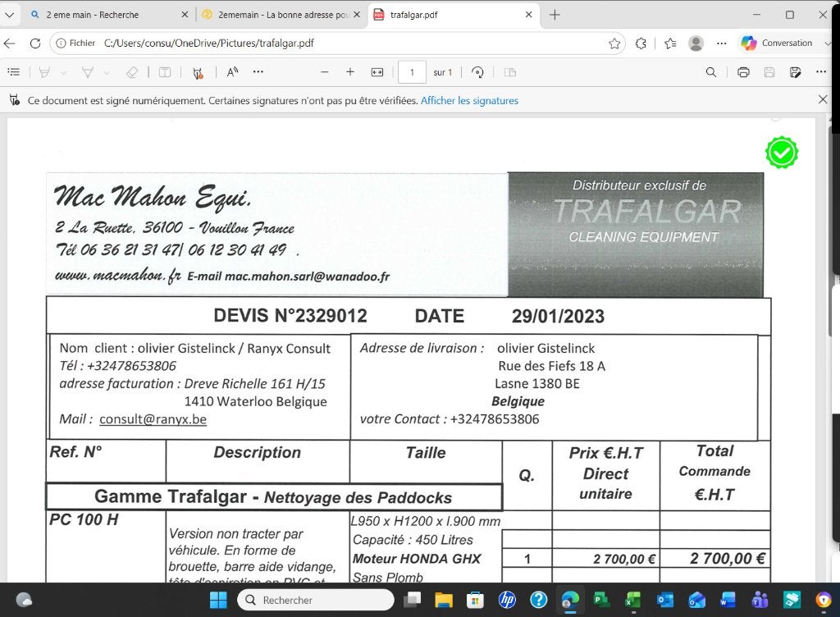The height and width of the screenshot is (617, 840).
Task: Zoom in the PDF
Action: [x=350, y=71]
